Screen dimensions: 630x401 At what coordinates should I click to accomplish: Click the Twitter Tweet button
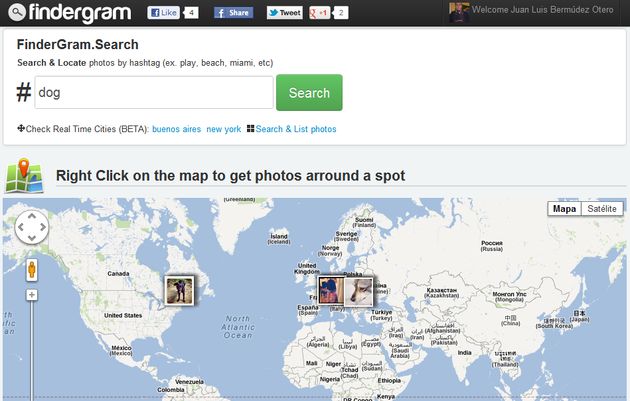pyautogui.click(x=284, y=13)
